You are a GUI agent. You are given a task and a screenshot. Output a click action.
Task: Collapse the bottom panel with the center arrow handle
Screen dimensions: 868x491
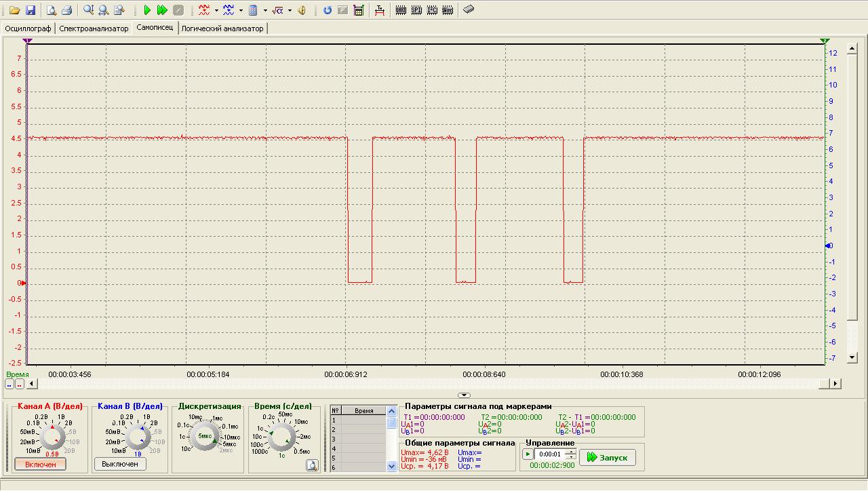tap(464, 395)
